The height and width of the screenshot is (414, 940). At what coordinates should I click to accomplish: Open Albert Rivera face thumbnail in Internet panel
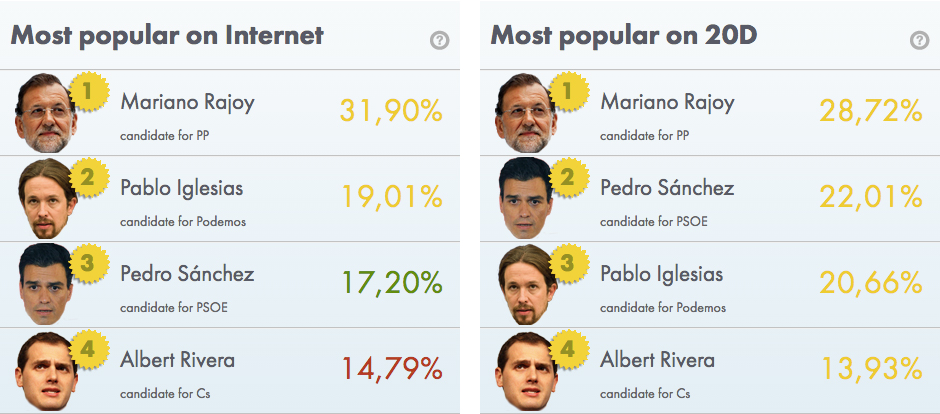click(47, 371)
